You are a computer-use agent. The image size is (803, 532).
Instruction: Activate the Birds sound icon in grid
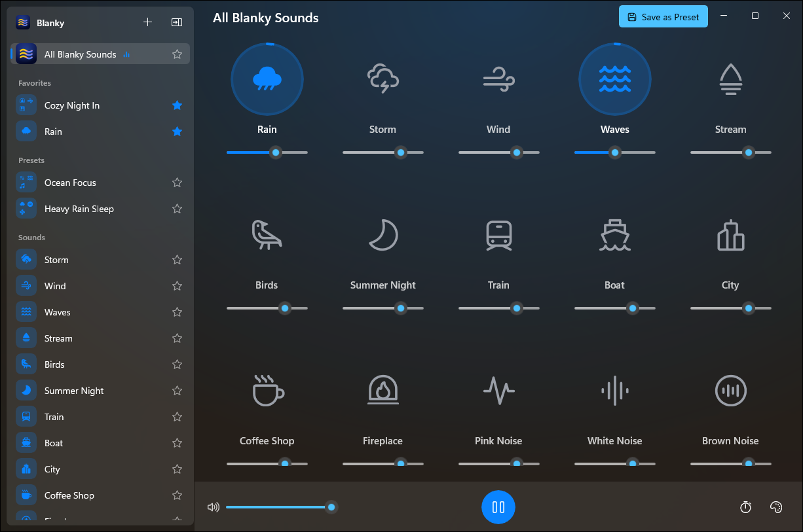(x=267, y=235)
